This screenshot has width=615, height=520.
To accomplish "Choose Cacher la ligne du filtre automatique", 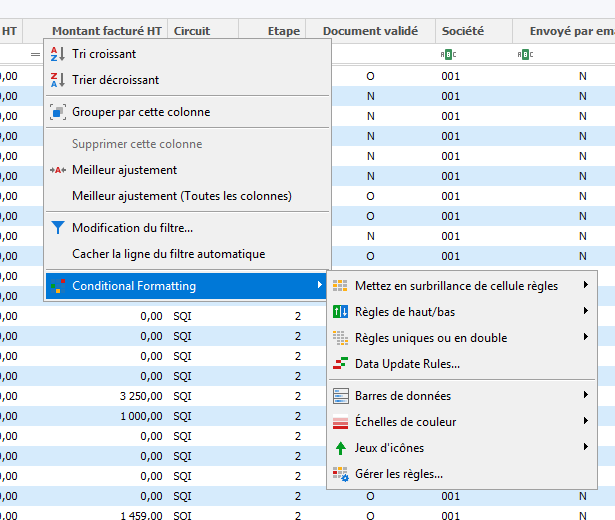I will pyautogui.click(x=168, y=254).
